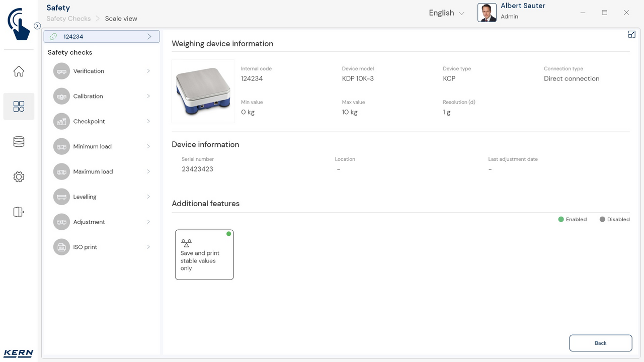
Task: Open the database icon in sidebar
Action: click(x=19, y=142)
